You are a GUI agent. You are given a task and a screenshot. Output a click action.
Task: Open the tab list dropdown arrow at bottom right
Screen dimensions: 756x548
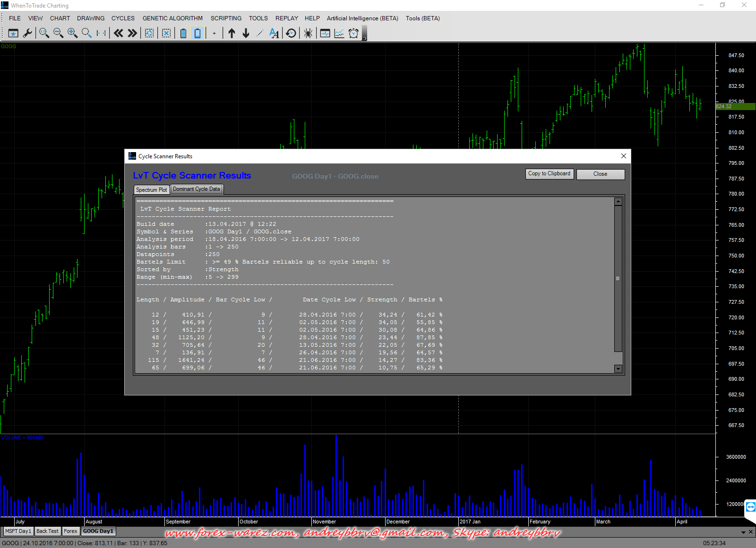click(743, 532)
